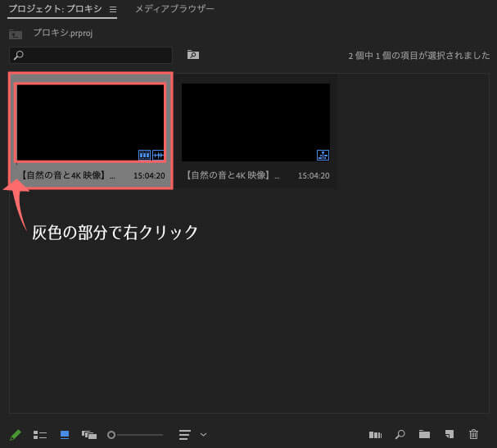
Task: Focus the project search field
Action: (91, 55)
